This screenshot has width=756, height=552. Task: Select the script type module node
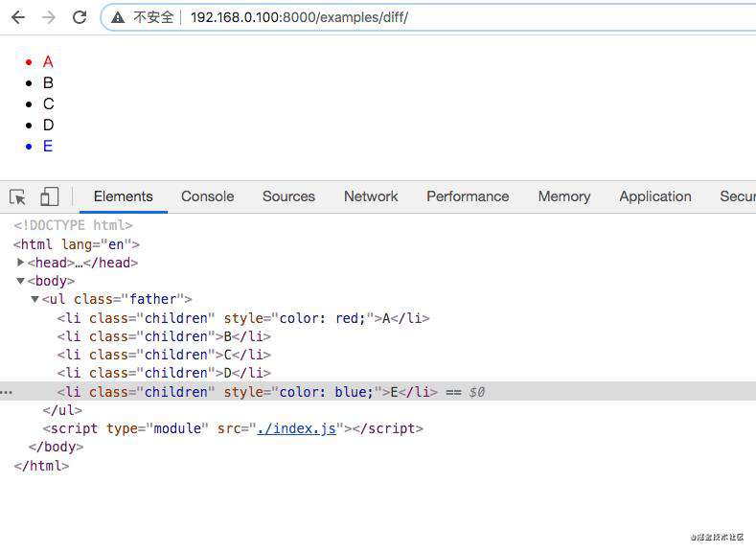233,428
